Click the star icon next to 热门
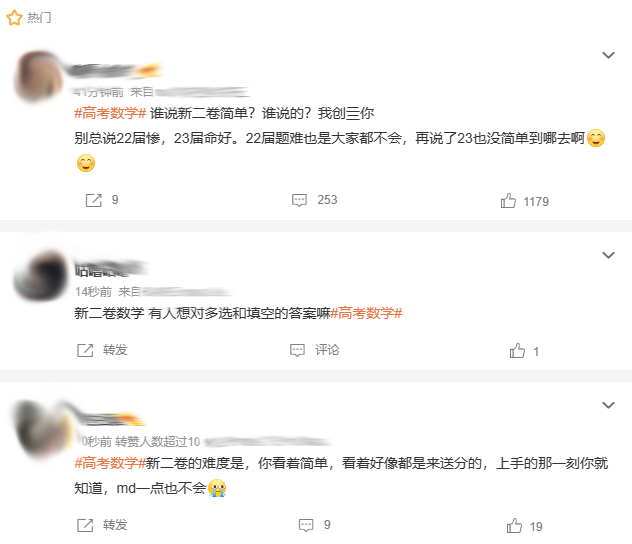Image resolution: width=632 pixels, height=544 pixels. [x=14, y=18]
